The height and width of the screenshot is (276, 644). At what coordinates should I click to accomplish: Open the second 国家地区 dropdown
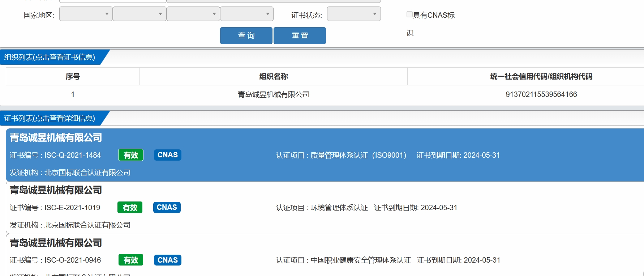click(139, 14)
